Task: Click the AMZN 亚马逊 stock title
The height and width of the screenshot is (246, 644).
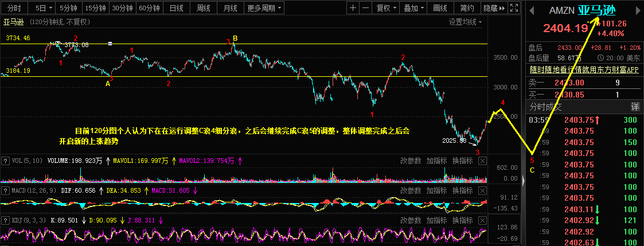Action: click(x=582, y=11)
